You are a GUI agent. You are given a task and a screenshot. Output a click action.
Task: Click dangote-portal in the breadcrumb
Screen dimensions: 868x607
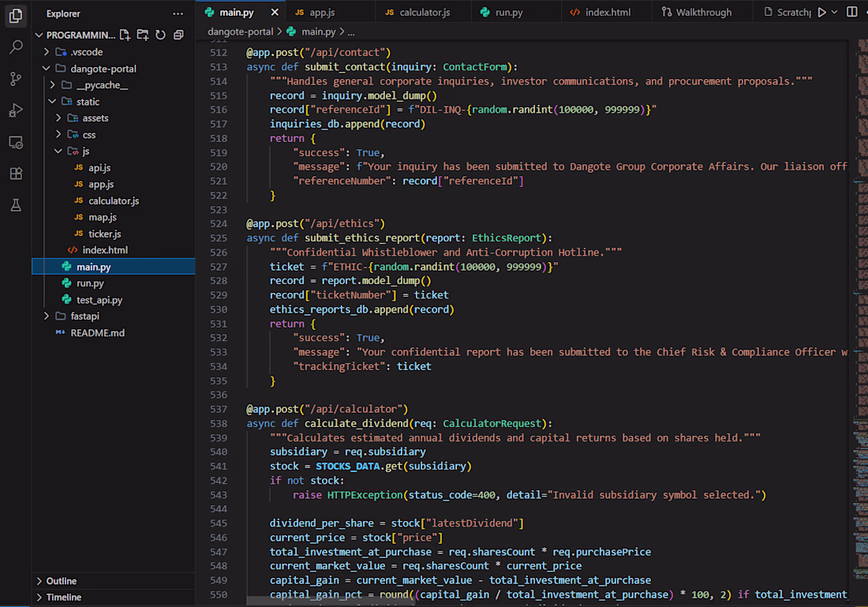tap(240, 32)
